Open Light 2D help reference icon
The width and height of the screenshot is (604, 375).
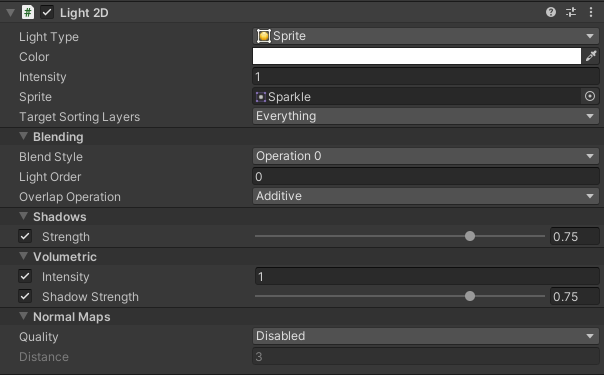[x=551, y=12]
